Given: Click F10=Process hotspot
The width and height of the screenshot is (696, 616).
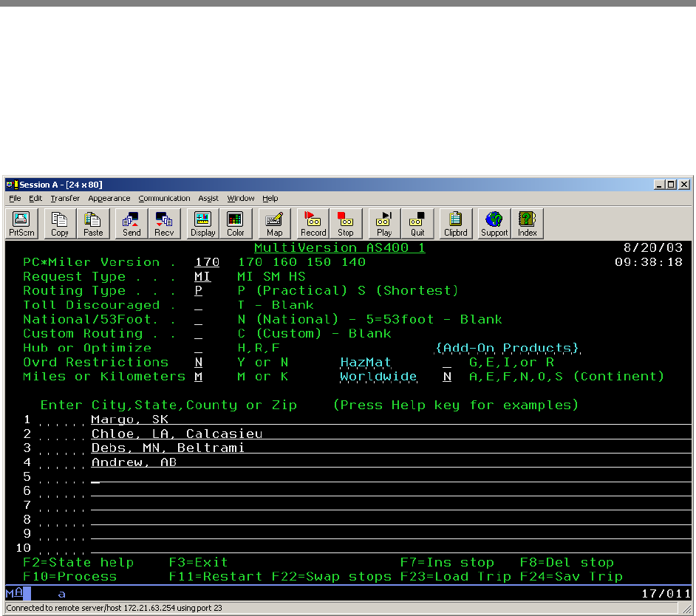Looking at the screenshot, I should (x=69, y=577).
